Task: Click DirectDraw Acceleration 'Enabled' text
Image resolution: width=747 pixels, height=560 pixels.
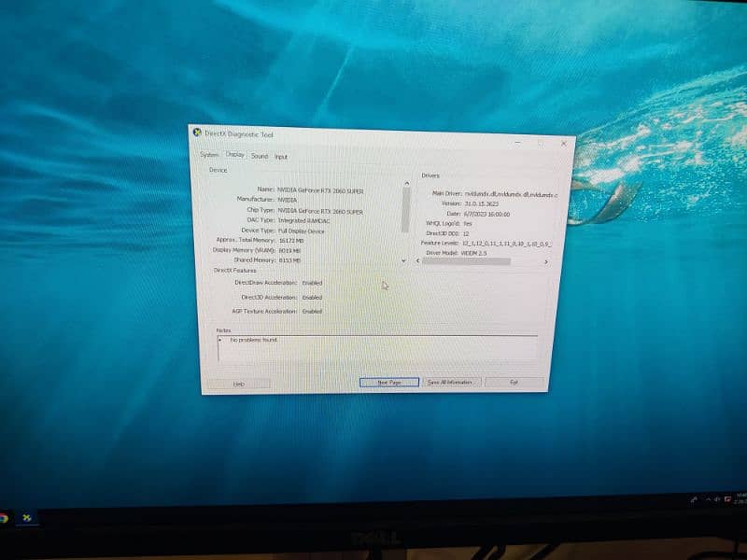Action: pos(312,283)
